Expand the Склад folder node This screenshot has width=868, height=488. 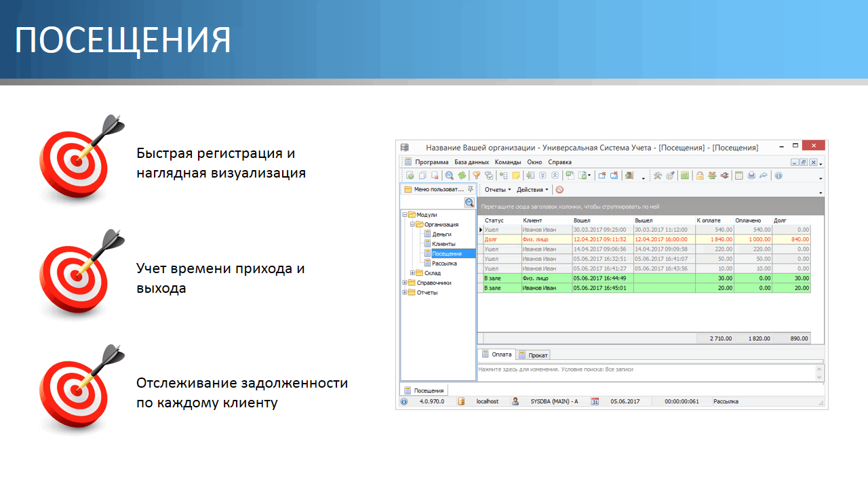413,273
